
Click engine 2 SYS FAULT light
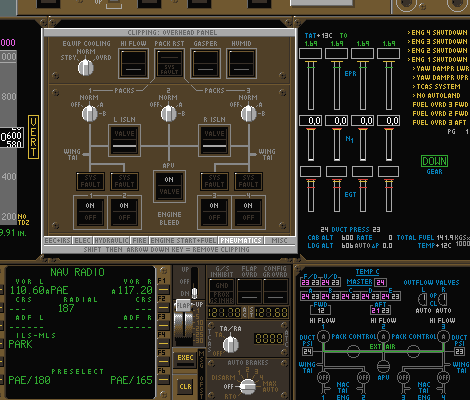coord(124,181)
